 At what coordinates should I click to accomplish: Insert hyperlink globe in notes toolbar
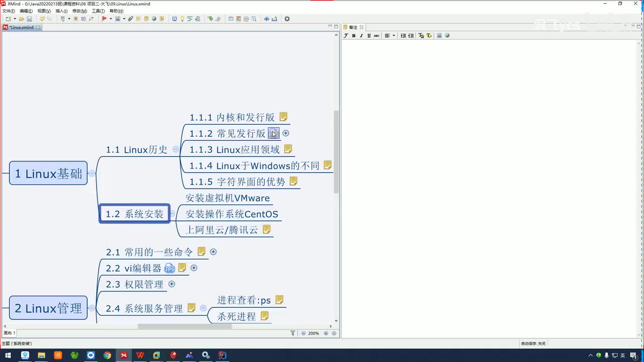click(x=447, y=36)
